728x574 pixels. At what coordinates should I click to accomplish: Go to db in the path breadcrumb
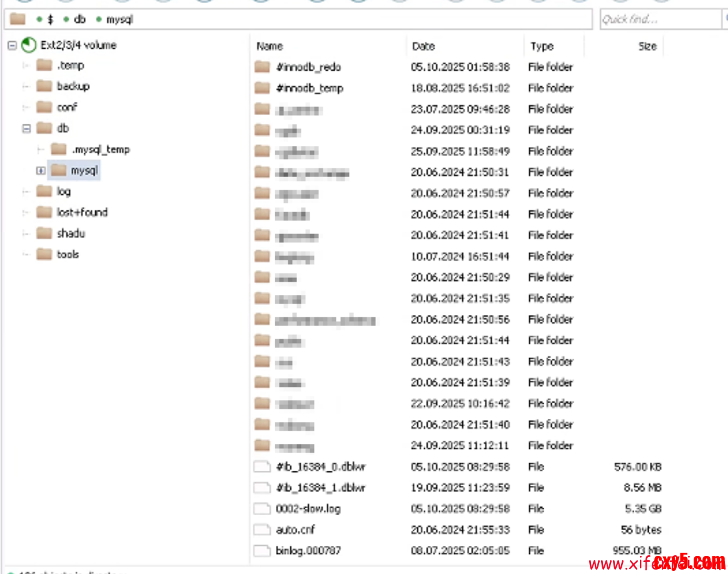[79, 19]
